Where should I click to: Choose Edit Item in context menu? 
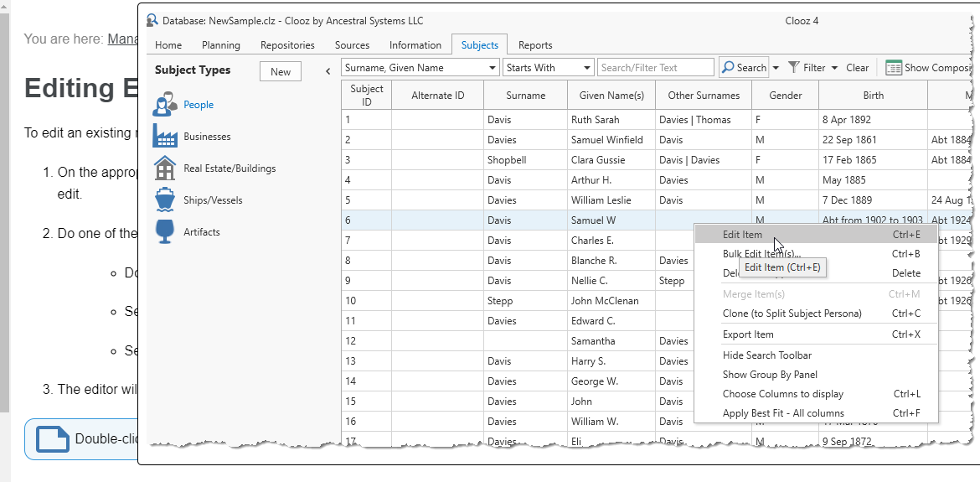pyautogui.click(x=742, y=235)
